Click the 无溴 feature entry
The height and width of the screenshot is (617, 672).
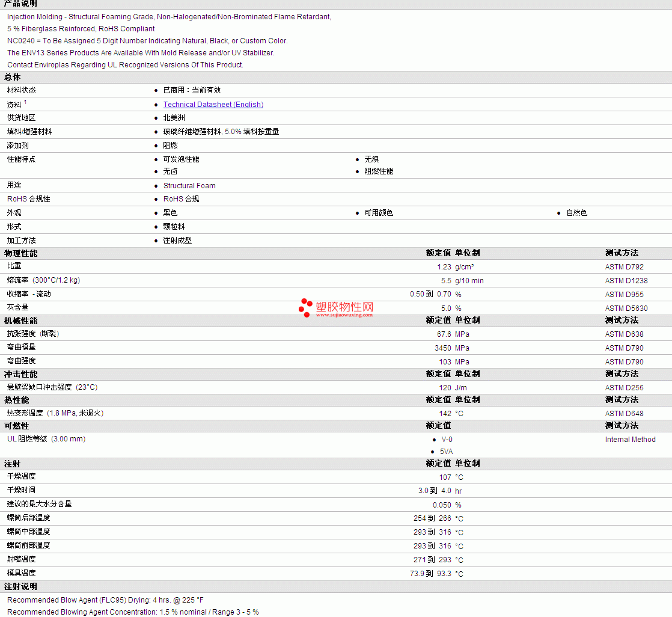(371, 159)
